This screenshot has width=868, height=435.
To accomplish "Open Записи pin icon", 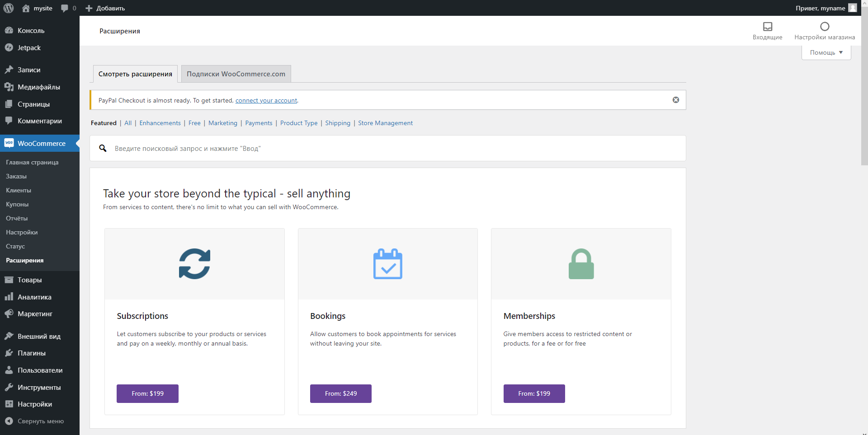I will pyautogui.click(x=9, y=70).
